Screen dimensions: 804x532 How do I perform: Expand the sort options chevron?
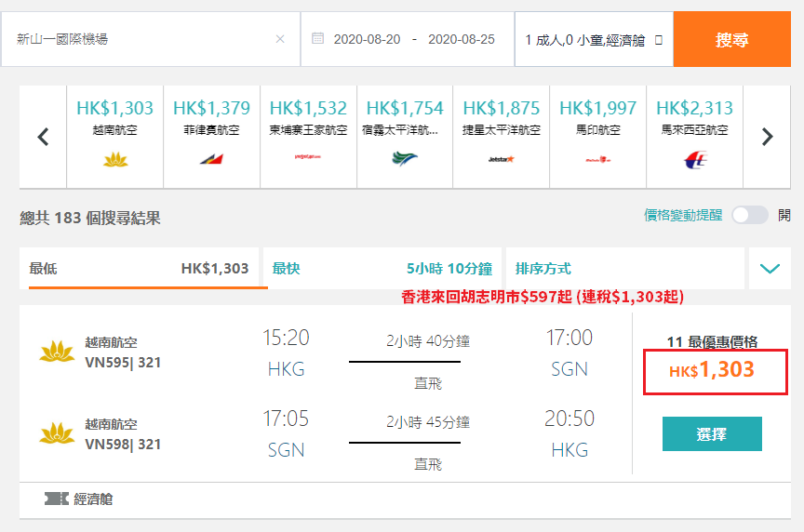tap(770, 269)
